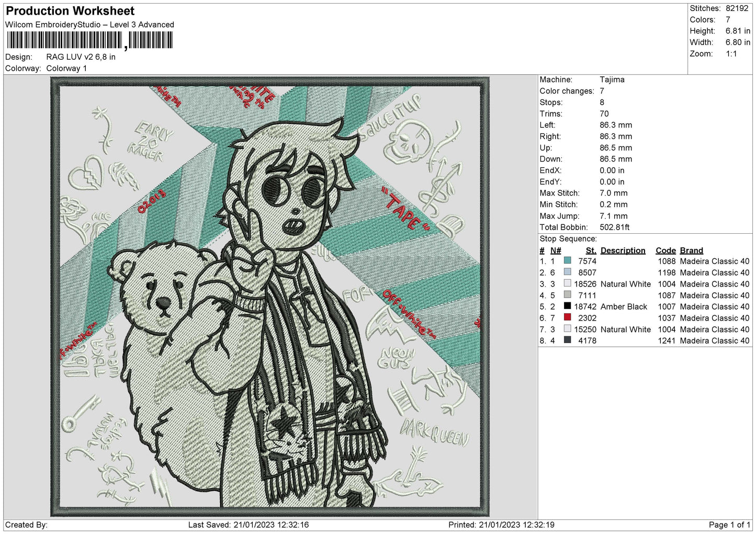Select the first Natural White row at stop 3
Viewport: 756px width, 534px height.
pyautogui.click(x=645, y=283)
